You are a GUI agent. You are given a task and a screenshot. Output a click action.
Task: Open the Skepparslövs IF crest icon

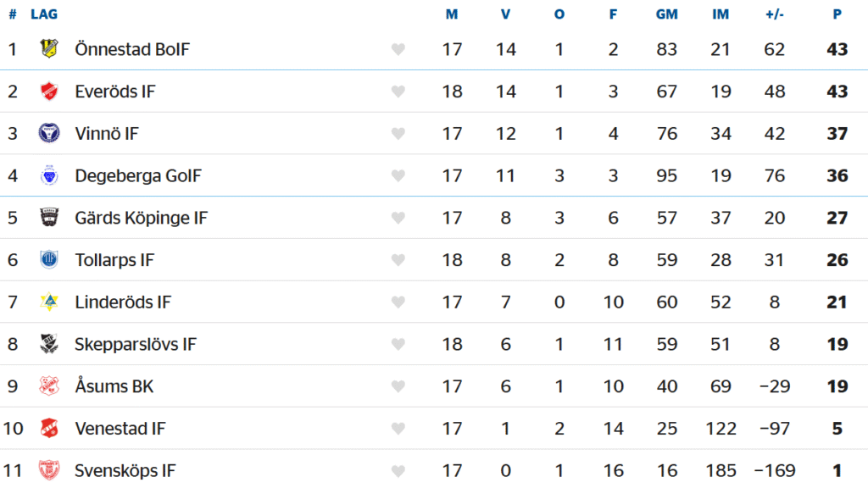(49, 344)
